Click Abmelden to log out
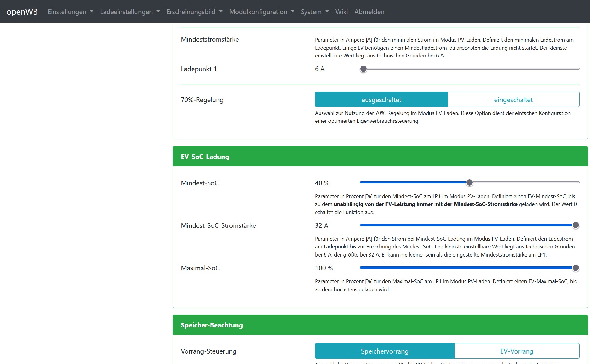This screenshot has height=364, width=590. (369, 12)
